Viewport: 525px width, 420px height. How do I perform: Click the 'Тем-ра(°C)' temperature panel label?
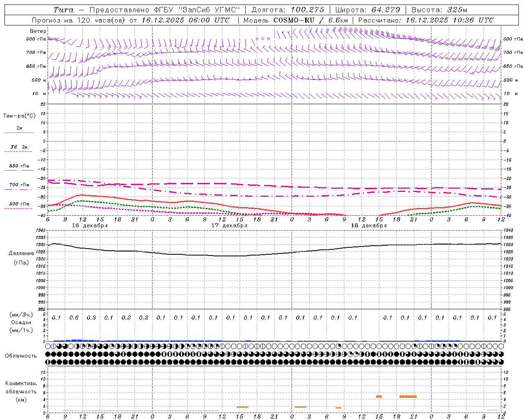pyautogui.click(x=19, y=116)
